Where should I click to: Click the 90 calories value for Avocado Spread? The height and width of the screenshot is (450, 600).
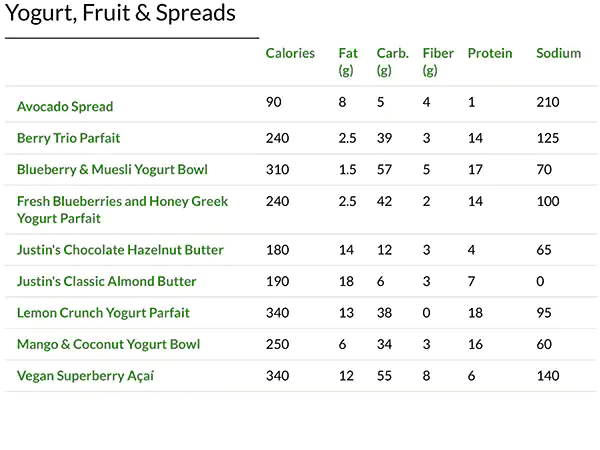275,102
